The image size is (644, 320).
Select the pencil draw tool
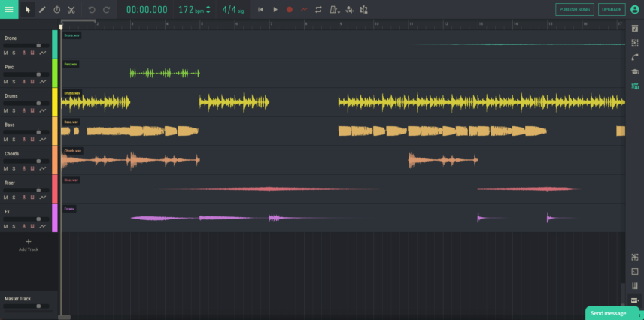coord(42,10)
